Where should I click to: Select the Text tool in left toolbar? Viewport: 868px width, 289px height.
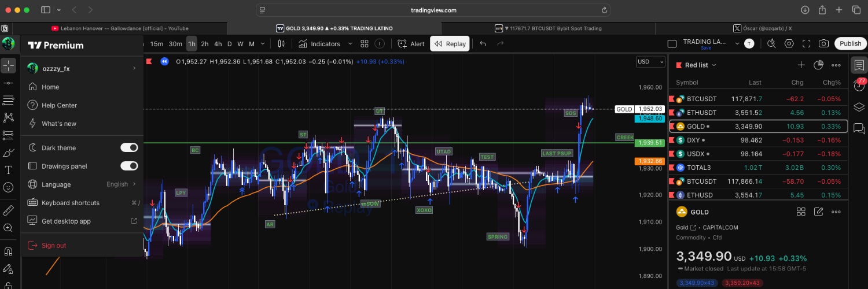(8, 170)
